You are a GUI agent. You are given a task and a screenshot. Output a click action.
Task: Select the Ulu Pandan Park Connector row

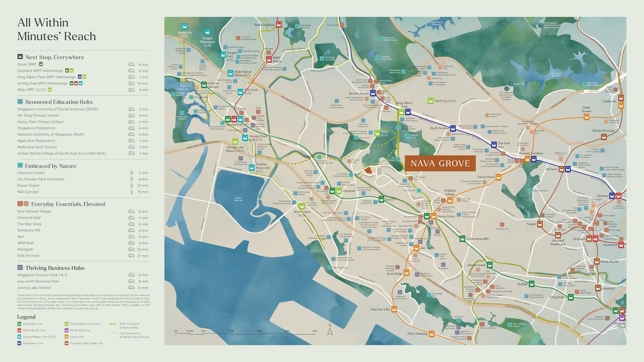click(83, 179)
